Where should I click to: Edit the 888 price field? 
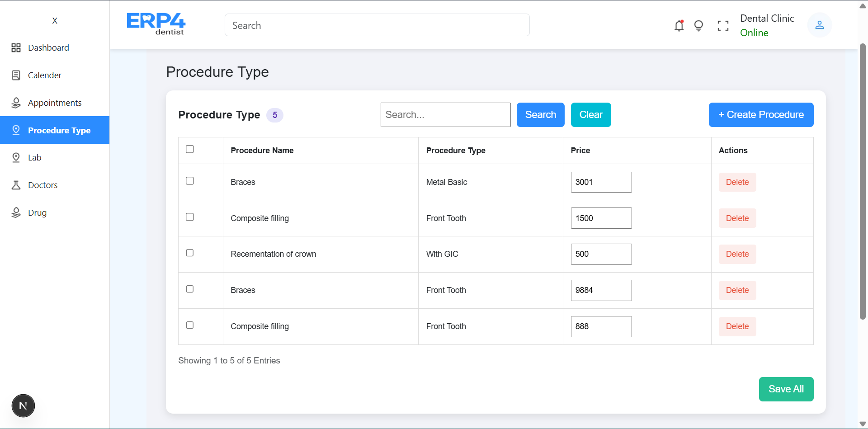(x=601, y=326)
